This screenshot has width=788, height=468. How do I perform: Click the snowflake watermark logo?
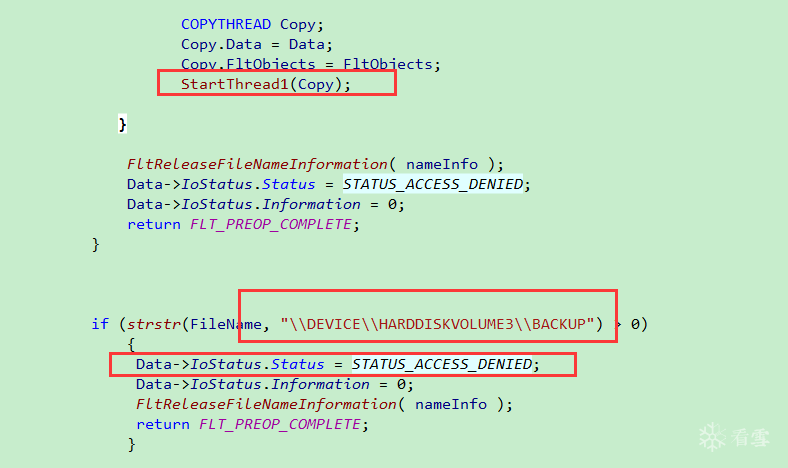coord(712,436)
